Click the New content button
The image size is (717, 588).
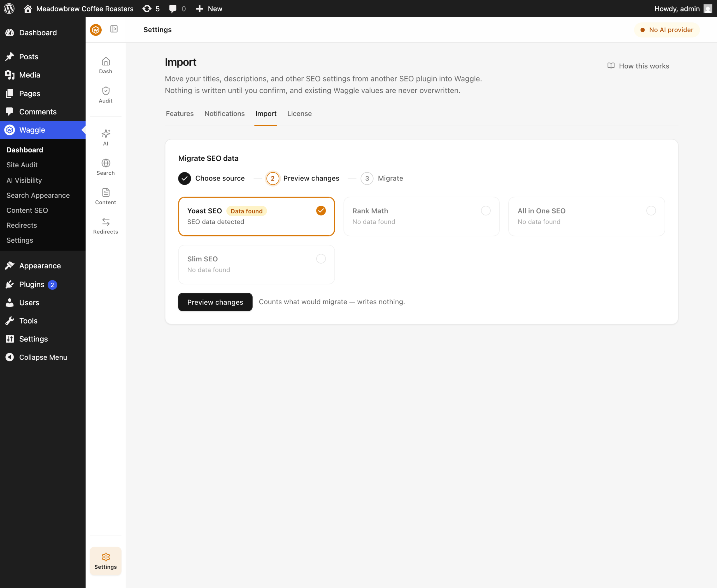209,8
